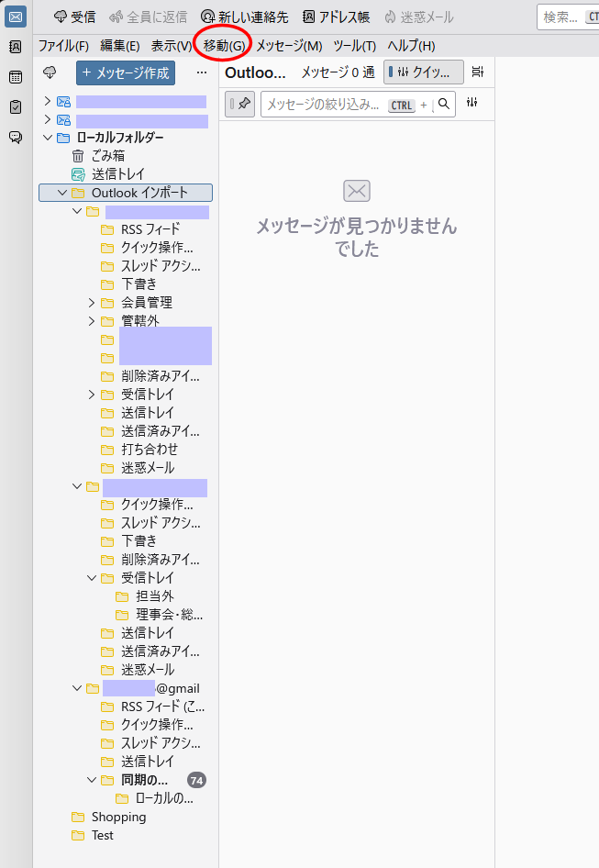This screenshot has height=868, width=599.
Task: Click the メッセージ作成 button
Action: 126,72
